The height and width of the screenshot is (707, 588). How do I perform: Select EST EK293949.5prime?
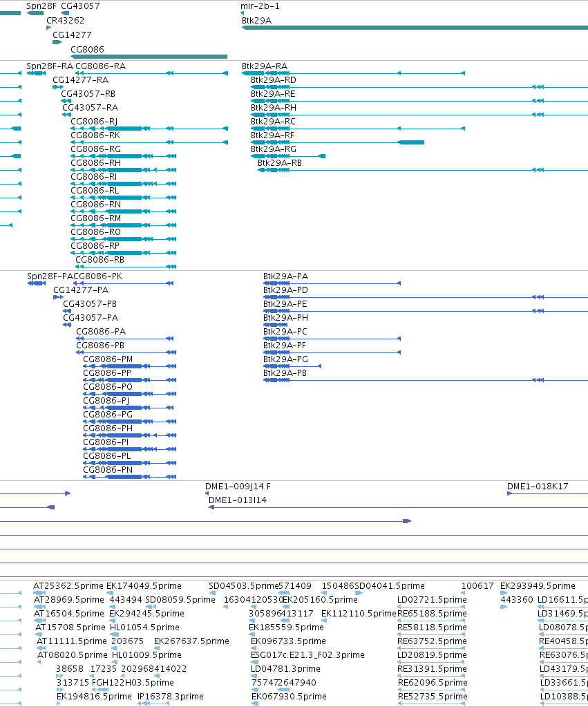[538, 586]
